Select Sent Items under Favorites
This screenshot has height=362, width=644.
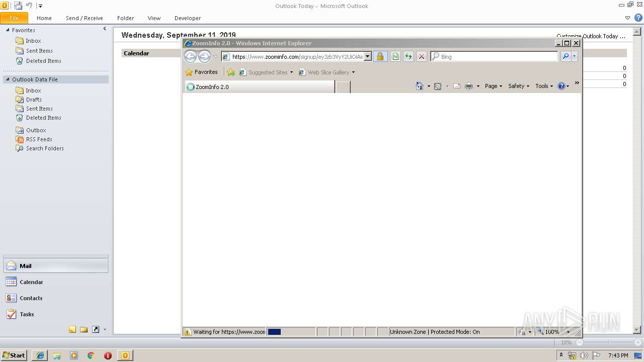(x=39, y=51)
